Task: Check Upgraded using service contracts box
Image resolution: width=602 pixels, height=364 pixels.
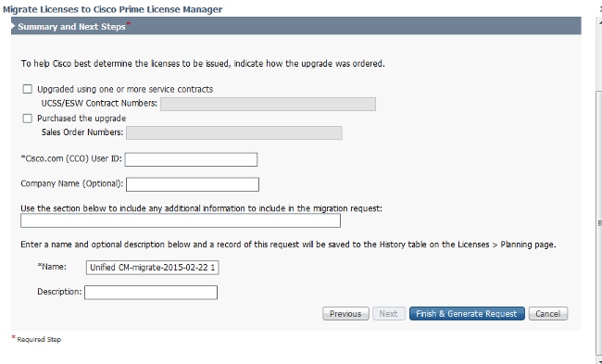Action: (27, 89)
